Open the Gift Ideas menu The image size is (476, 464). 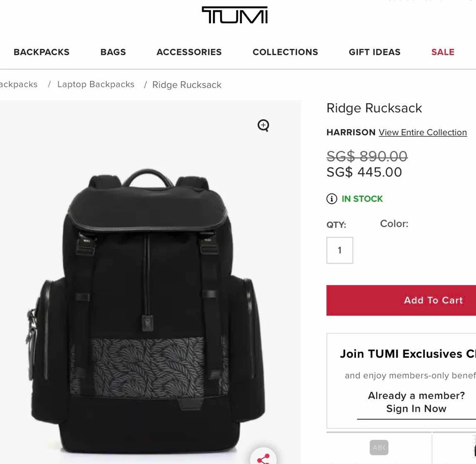tap(375, 52)
